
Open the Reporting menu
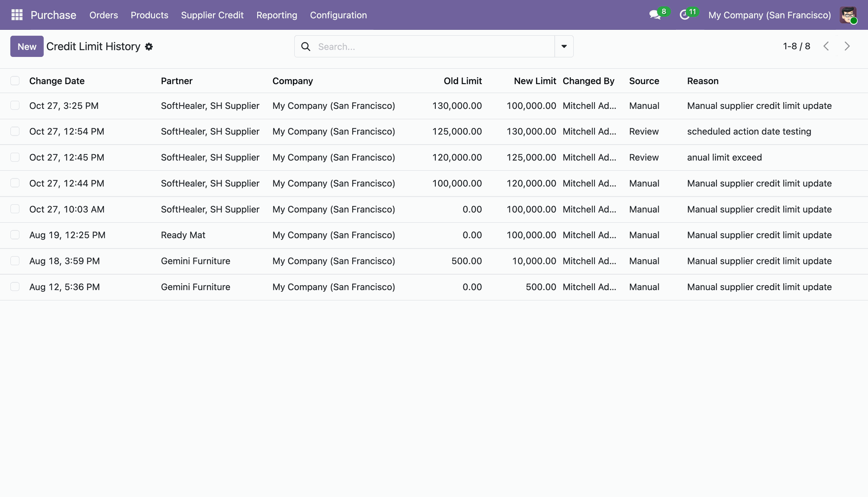point(277,15)
